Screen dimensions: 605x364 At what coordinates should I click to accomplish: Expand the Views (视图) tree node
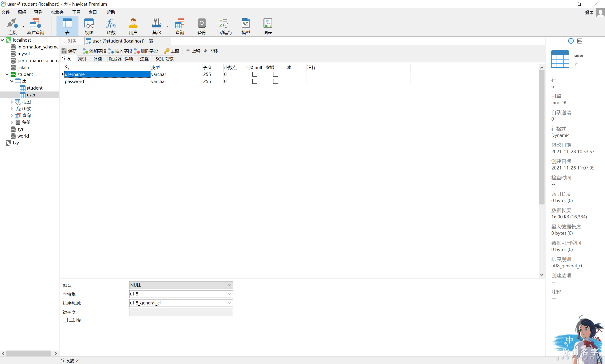pyautogui.click(x=12, y=102)
